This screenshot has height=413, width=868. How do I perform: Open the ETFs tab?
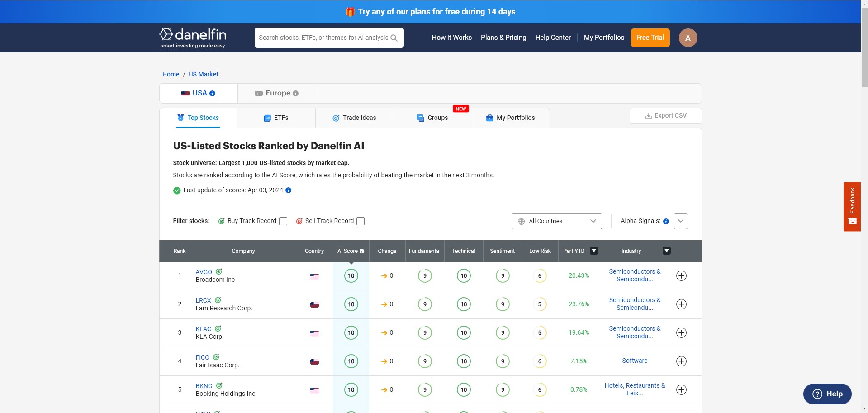pos(276,118)
